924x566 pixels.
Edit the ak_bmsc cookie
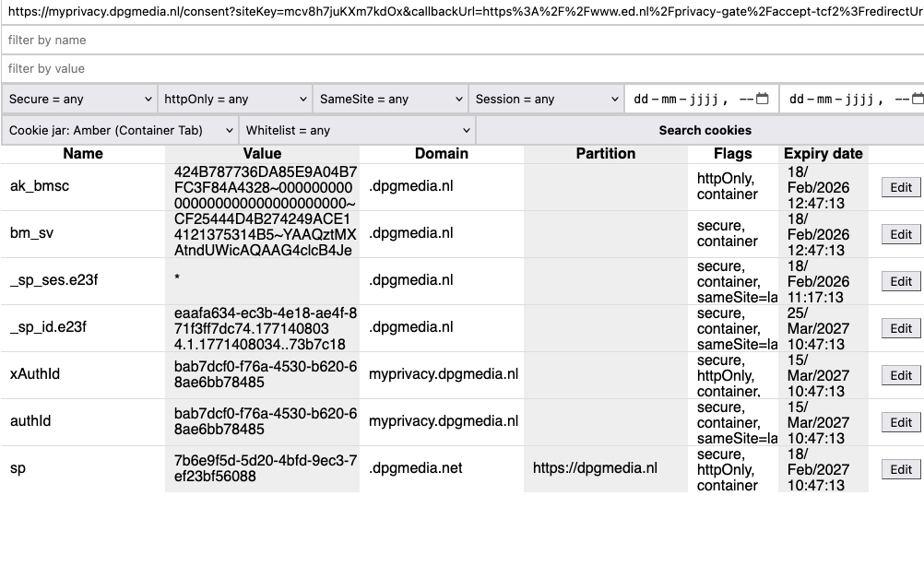[x=900, y=187]
